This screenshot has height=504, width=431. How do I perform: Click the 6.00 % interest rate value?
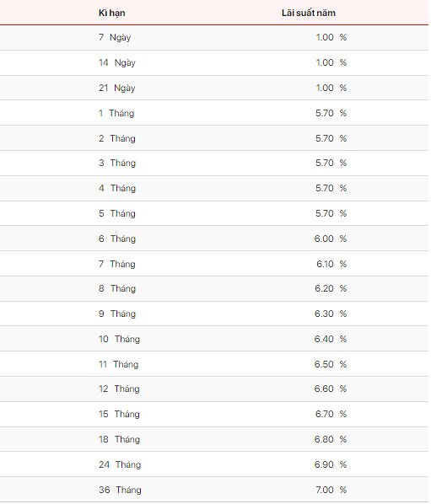pyautogui.click(x=331, y=239)
